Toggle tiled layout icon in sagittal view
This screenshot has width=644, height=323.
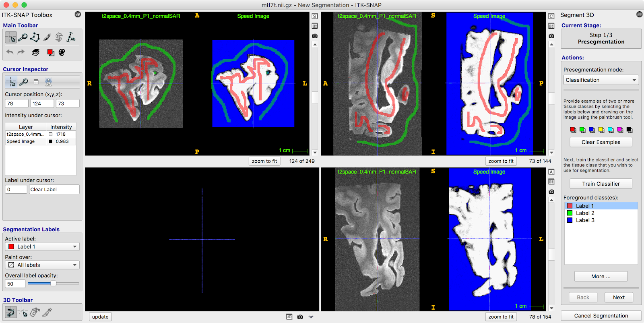coord(551,26)
